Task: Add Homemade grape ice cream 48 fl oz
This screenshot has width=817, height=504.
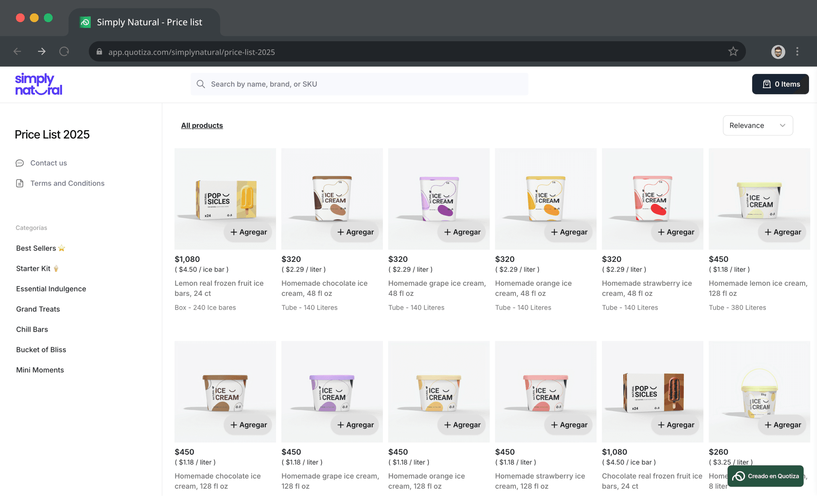Action: click(462, 232)
